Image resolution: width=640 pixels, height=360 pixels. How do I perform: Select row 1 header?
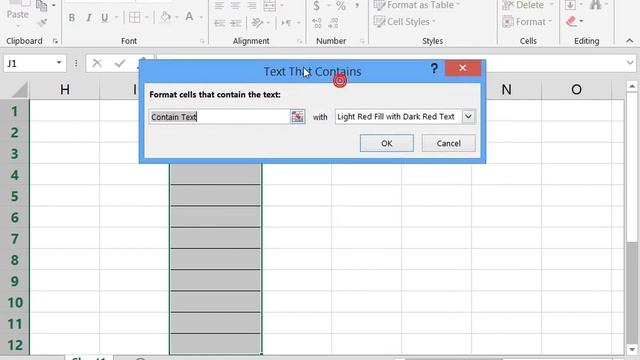(x=15, y=111)
